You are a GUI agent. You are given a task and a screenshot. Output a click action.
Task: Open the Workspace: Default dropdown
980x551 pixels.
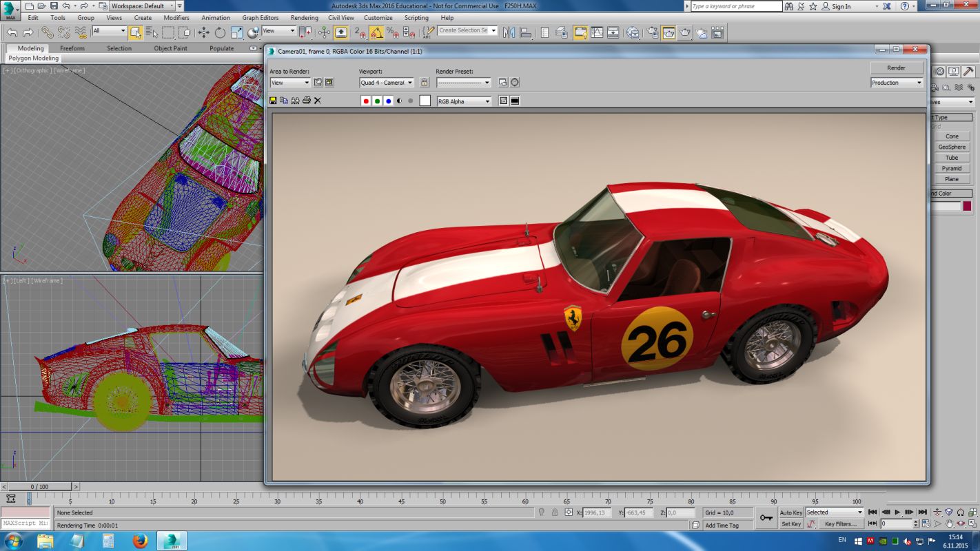(143, 6)
